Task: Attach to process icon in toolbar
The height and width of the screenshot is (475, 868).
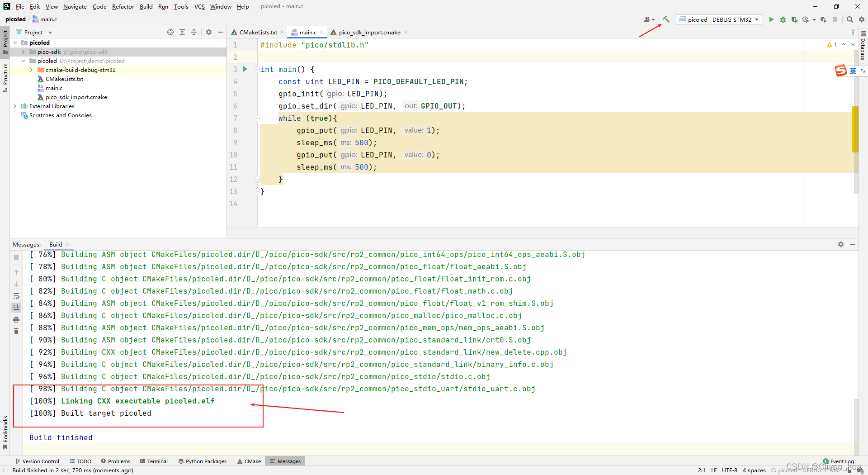Action: coord(823,19)
